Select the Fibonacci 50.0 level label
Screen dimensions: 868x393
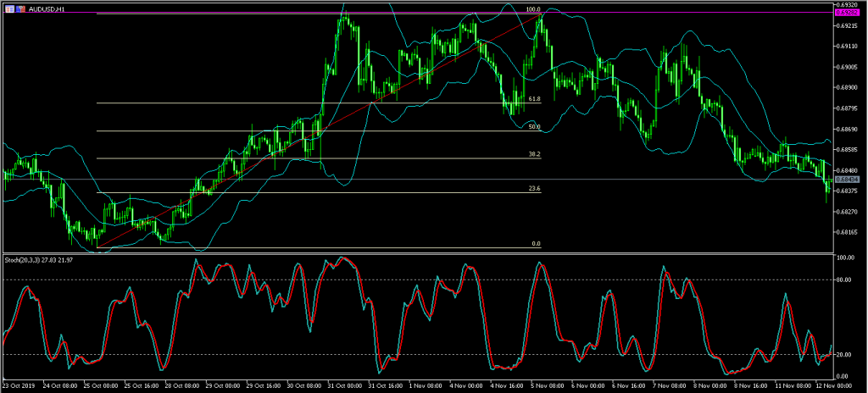click(x=534, y=127)
